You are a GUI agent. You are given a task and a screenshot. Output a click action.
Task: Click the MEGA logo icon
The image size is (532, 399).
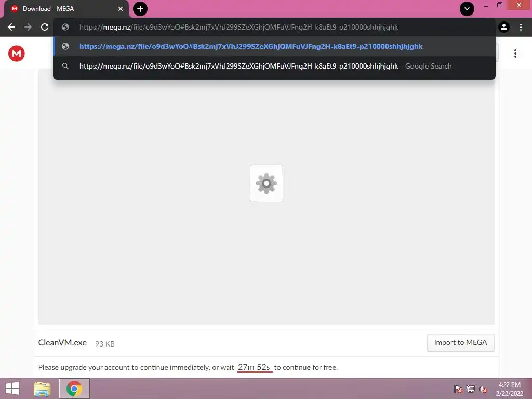[x=16, y=54]
